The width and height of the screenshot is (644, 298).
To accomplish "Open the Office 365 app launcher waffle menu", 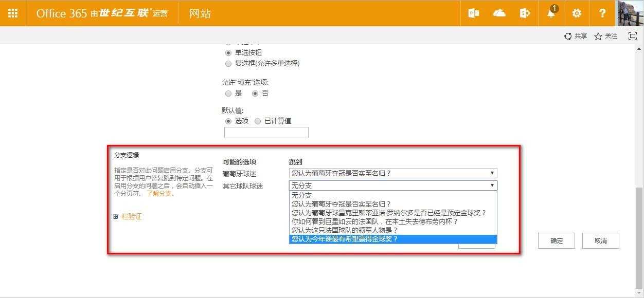I will point(13,13).
